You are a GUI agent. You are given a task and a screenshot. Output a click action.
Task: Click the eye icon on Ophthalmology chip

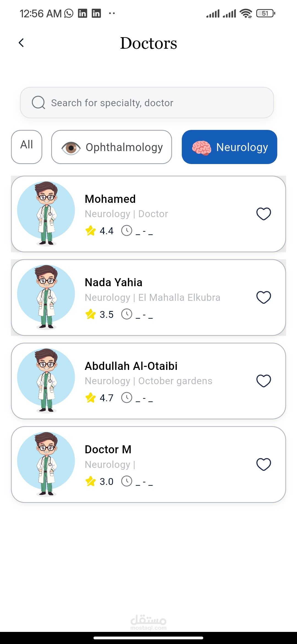click(71, 148)
